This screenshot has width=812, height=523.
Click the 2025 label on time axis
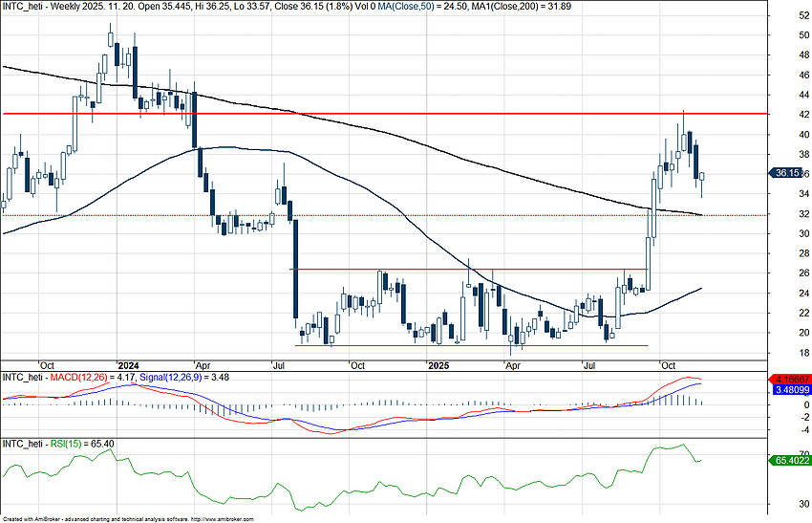[438, 365]
